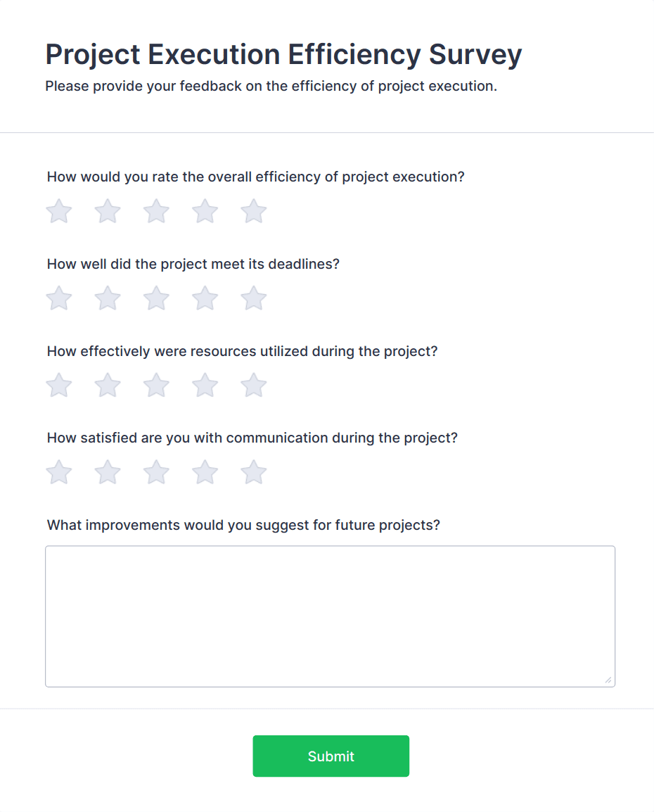
Task: Rate deadline performance with two stars
Action: pos(107,298)
